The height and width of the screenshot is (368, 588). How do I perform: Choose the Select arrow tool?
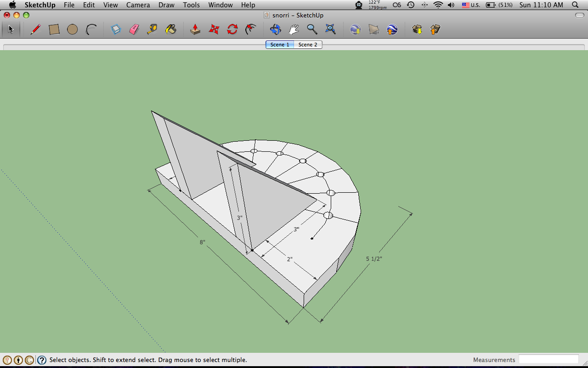[11, 29]
